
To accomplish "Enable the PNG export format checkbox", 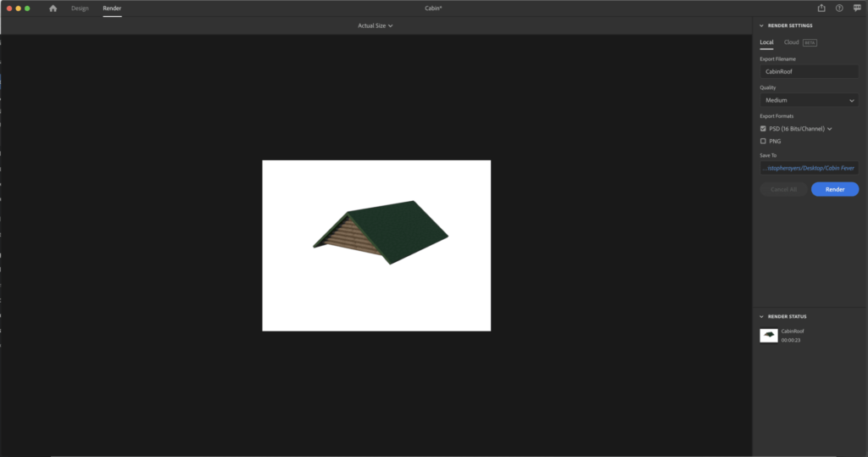I will pyautogui.click(x=764, y=142).
